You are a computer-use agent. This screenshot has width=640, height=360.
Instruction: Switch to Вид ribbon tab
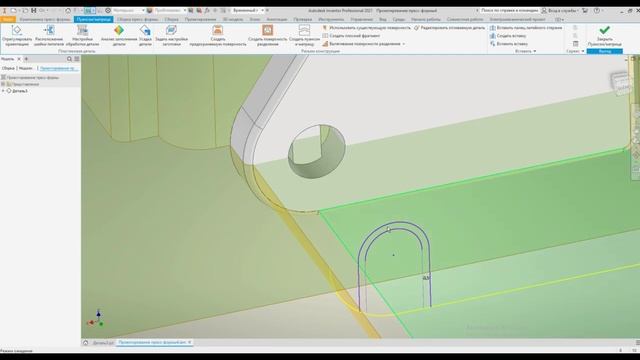coord(382,19)
